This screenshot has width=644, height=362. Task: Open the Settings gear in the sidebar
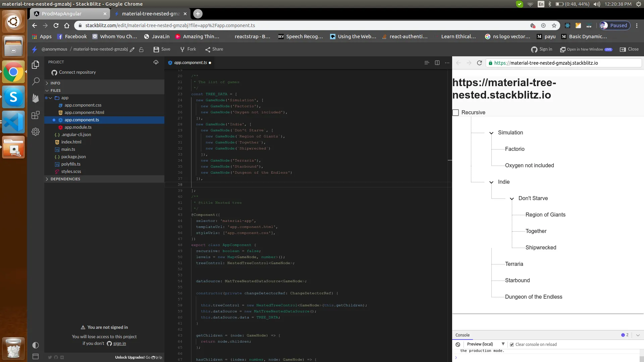coord(36,132)
